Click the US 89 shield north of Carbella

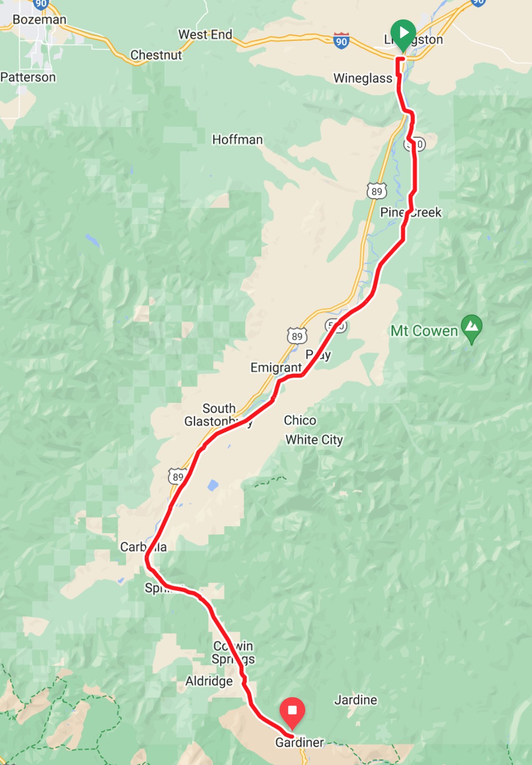pyautogui.click(x=177, y=477)
